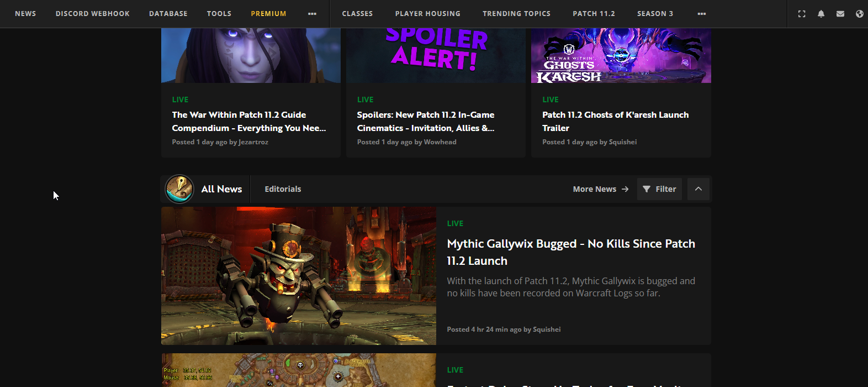Open the Season 3 header link

(x=655, y=14)
